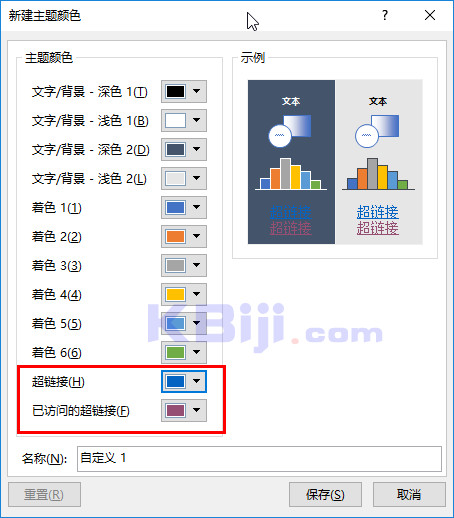The width and height of the screenshot is (454, 518).
Task: Click the grayed-out 重置 button
Action: (44, 494)
